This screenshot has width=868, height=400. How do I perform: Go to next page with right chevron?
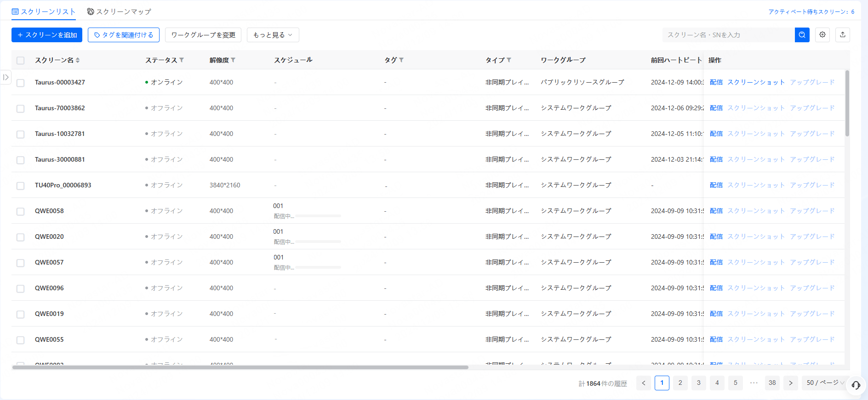(x=790, y=383)
